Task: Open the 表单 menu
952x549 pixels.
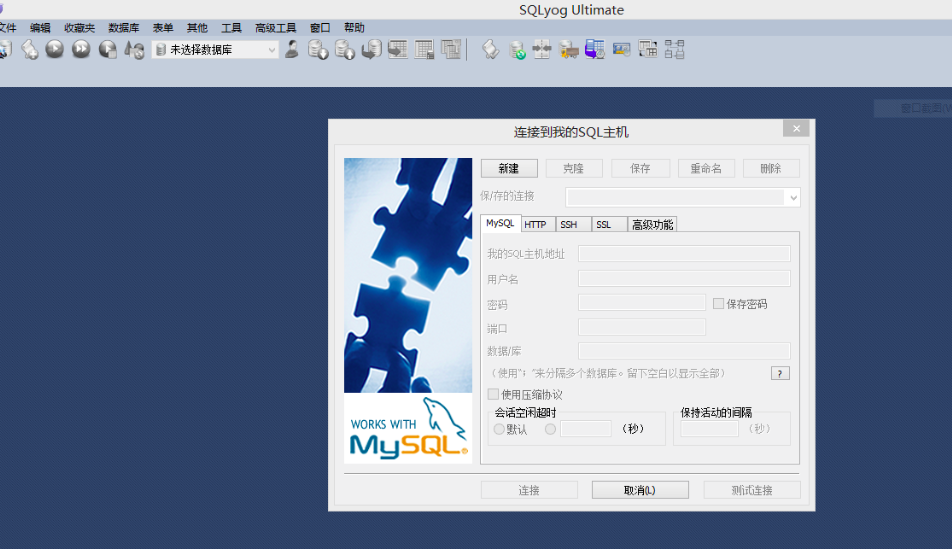Action: tap(163, 27)
